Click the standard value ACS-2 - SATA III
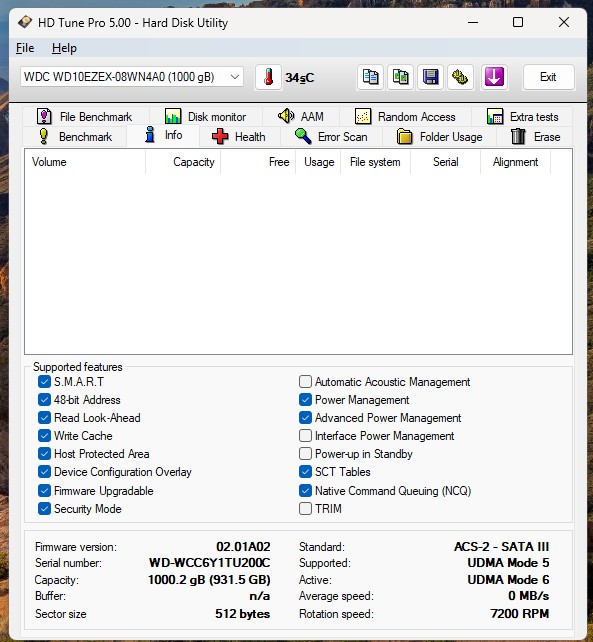The image size is (593, 642). click(501, 547)
